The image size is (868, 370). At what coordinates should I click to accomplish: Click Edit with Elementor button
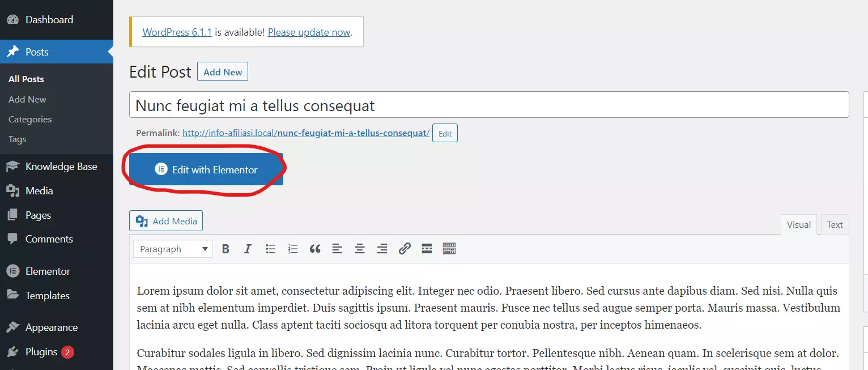206,169
